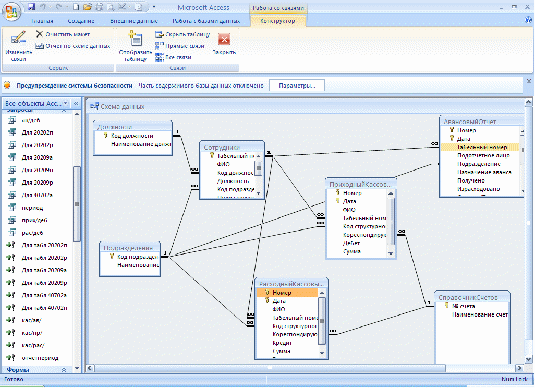Click Изменить связи pencil icon
This screenshot has height=388, width=535.
click(18, 38)
